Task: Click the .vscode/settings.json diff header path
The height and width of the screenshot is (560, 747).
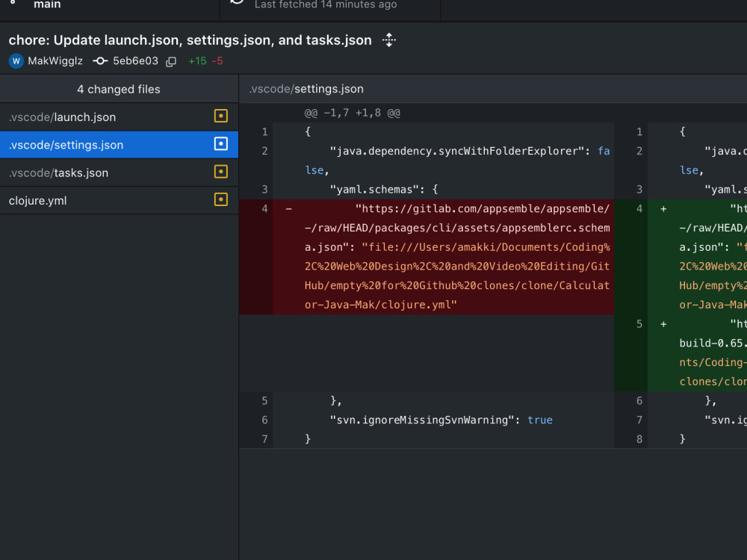Action: [306, 89]
